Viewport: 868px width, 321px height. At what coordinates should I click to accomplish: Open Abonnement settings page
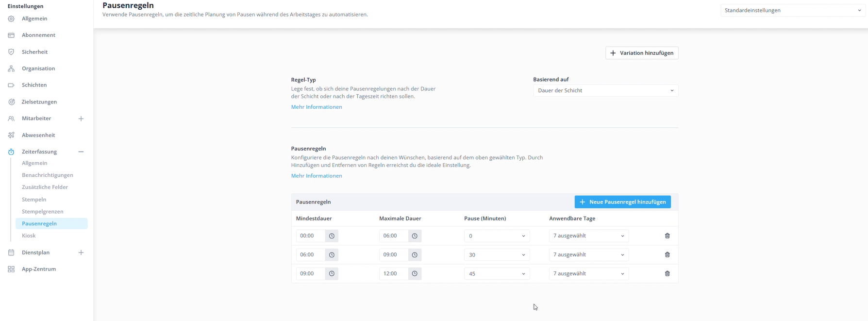(38, 35)
